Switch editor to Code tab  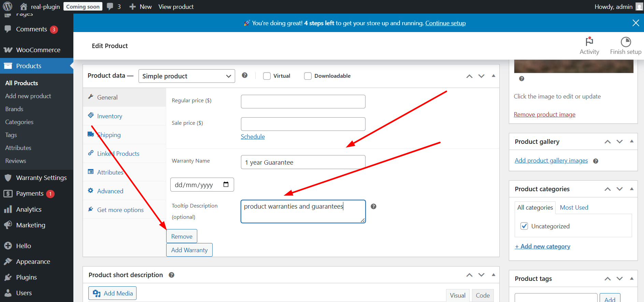(483, 296)
